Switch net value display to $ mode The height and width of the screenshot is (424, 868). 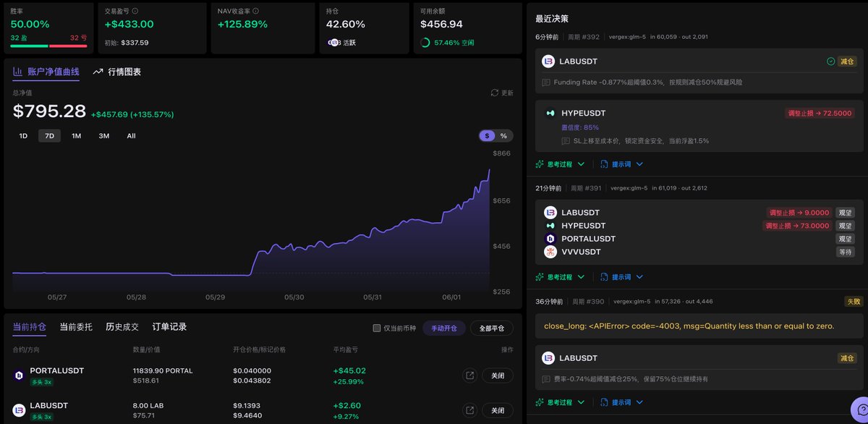tap(488, 136)
